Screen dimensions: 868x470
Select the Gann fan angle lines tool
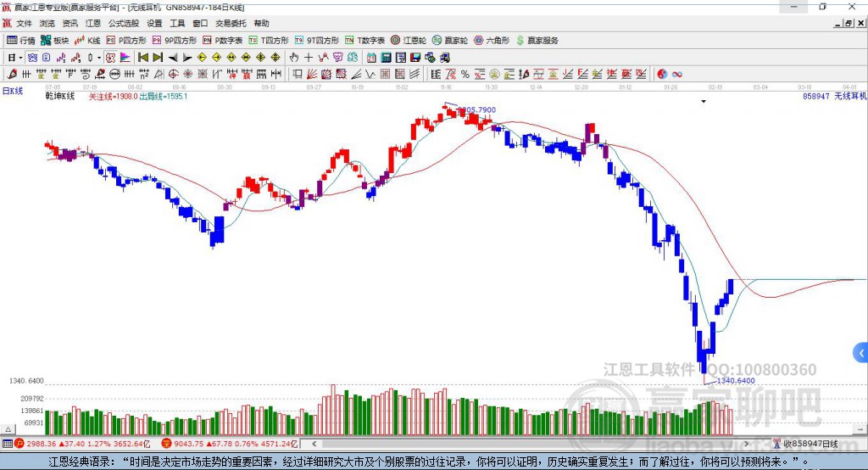point(312,75)
